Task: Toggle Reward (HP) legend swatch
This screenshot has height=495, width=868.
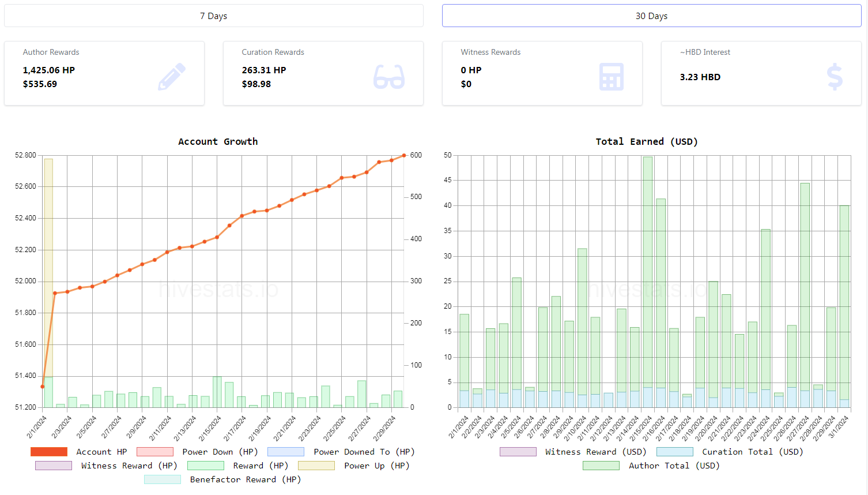Action: pyautogui.click(x=206, y=466)
